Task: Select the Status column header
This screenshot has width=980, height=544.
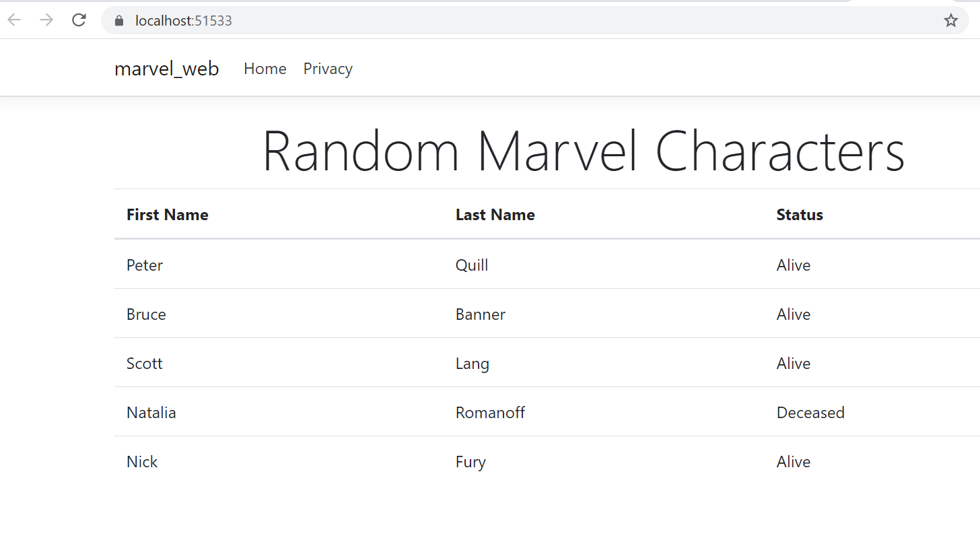Action: point(800,214)
